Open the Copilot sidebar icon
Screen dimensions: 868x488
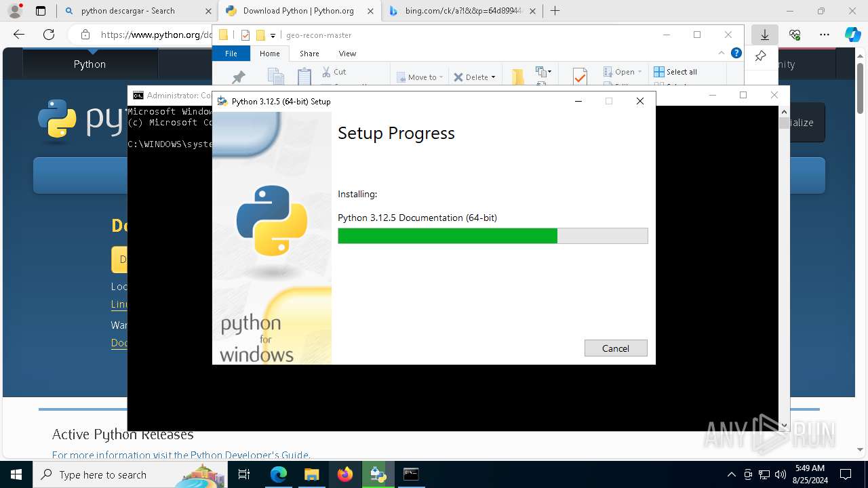[852, 35]
